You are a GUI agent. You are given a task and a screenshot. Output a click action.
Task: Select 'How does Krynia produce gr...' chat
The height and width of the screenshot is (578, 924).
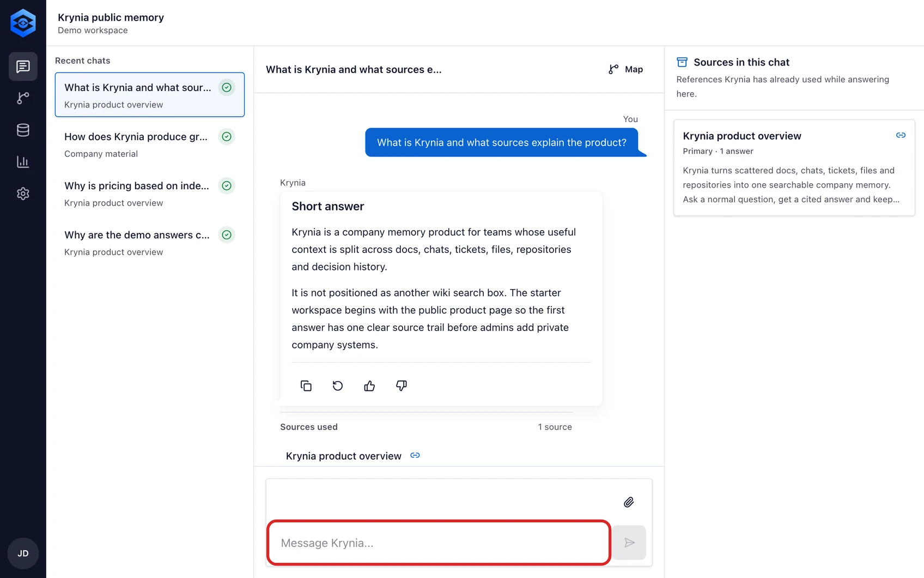150,144
